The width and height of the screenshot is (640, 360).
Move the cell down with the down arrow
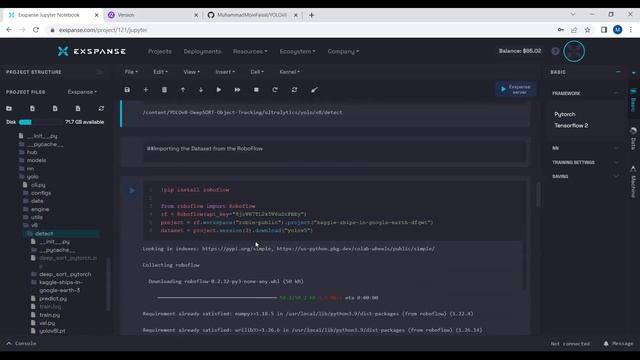pyautogui.click(x=200, y=90)
